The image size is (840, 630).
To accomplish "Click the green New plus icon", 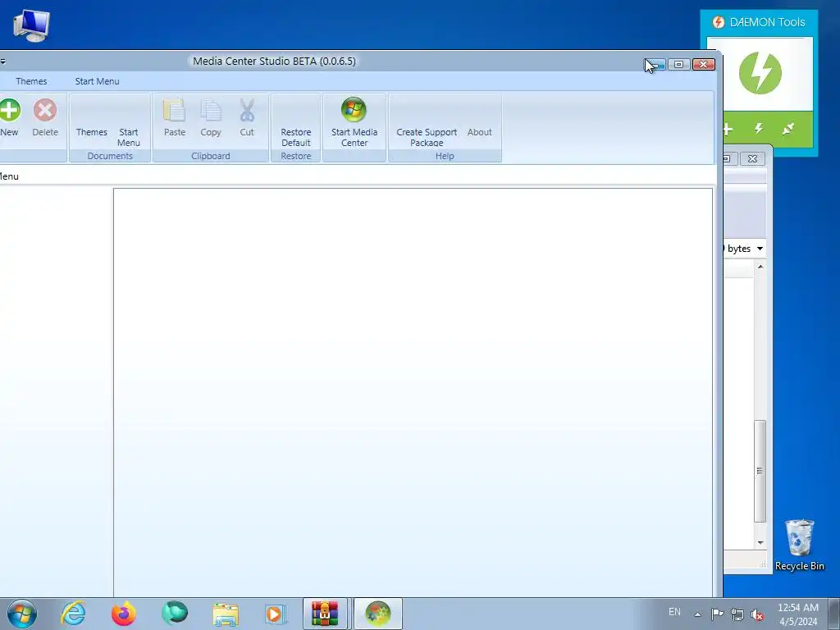I will click(8, 111).
